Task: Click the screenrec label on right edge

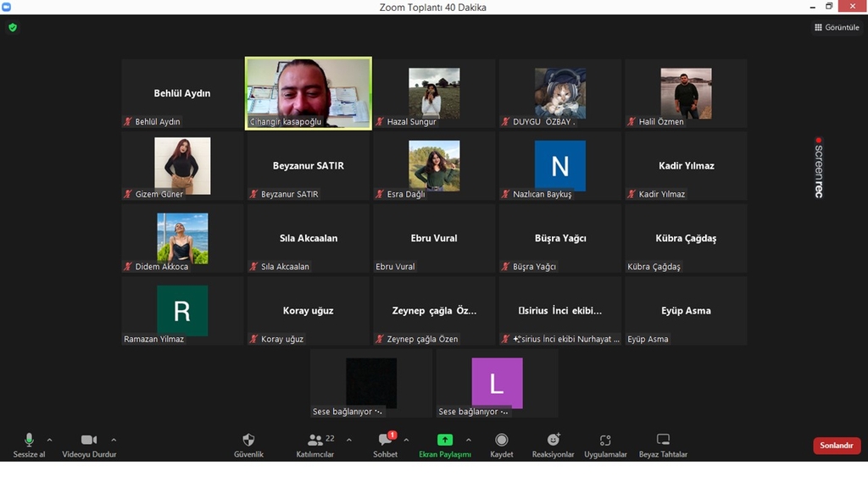Action: coord(819,168)
